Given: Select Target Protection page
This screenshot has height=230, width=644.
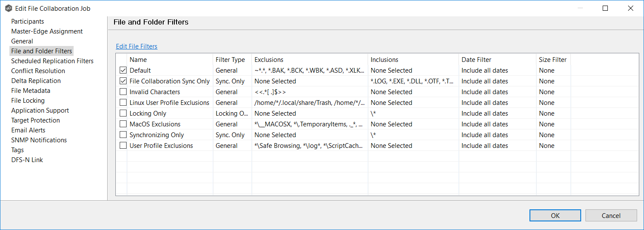Looking at the screenshot, I should pos(35,120).
